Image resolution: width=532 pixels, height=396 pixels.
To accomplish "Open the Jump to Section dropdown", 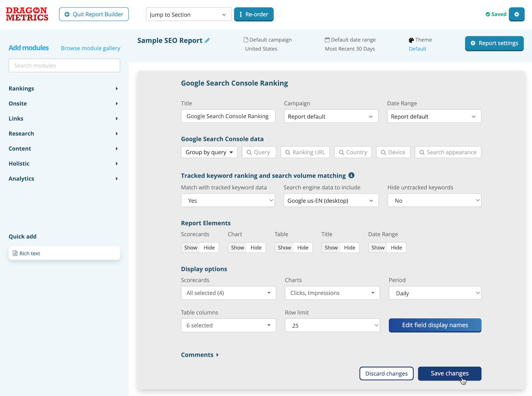I will 188,14.
